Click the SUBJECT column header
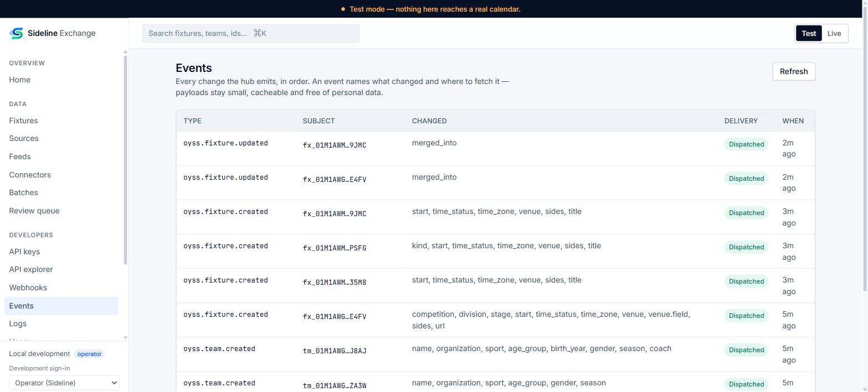The height and width of the screenshot is (392, 868). (x=318, y=121)
